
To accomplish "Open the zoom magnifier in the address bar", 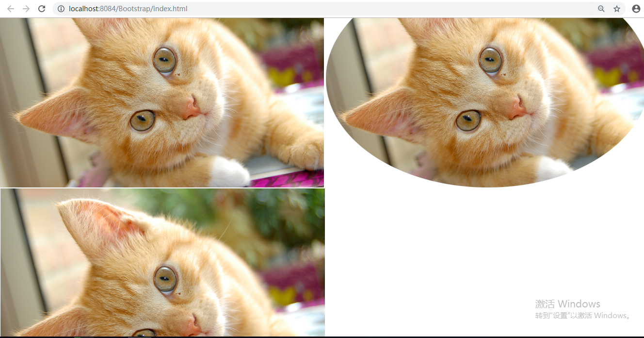I will click(601, 9).
